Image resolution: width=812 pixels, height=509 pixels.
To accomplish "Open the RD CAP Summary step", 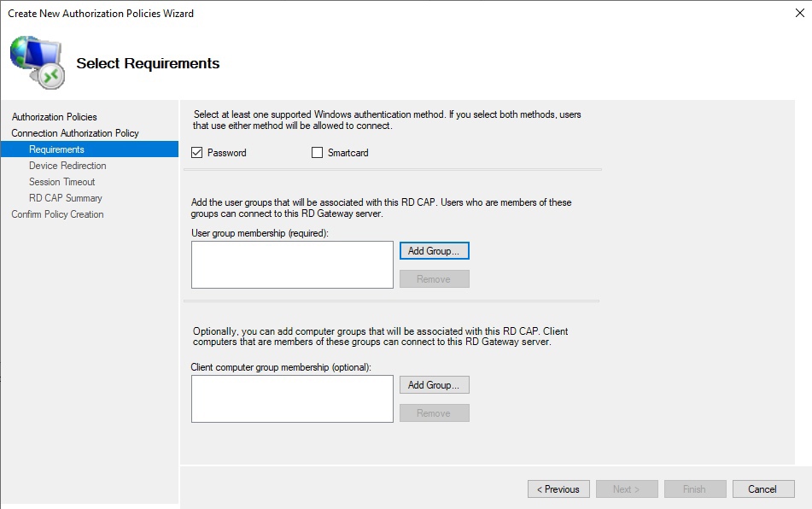I will (66, 198).
